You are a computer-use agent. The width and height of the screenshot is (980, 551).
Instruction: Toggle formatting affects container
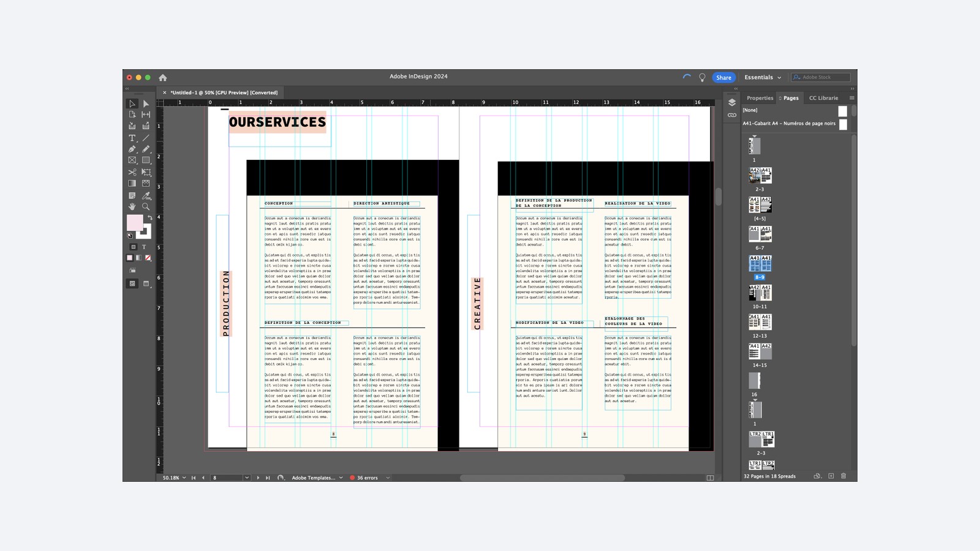pyautogui.click(x=133, y=247)
